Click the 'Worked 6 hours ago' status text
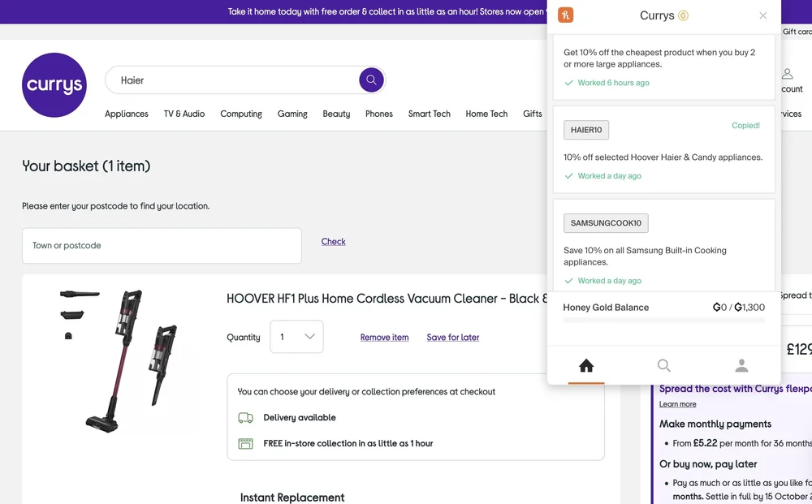Viewport: 812px width, 504px height. click(613, 83)
